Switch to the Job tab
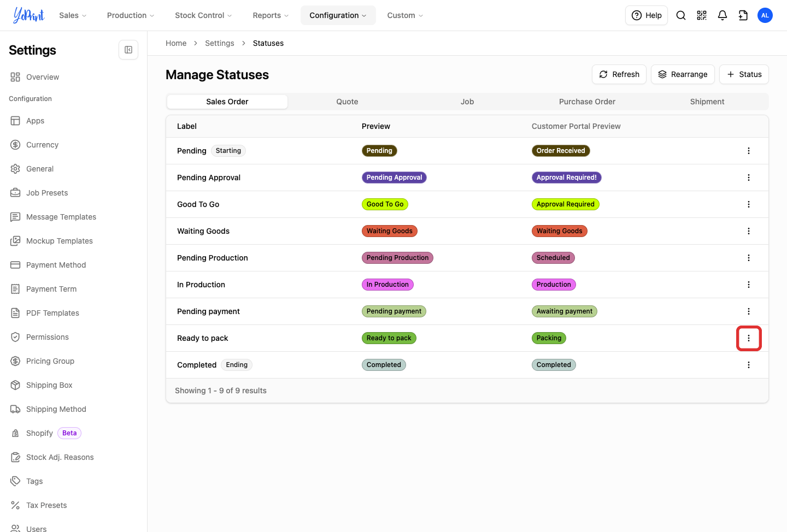 click(467, 102)
